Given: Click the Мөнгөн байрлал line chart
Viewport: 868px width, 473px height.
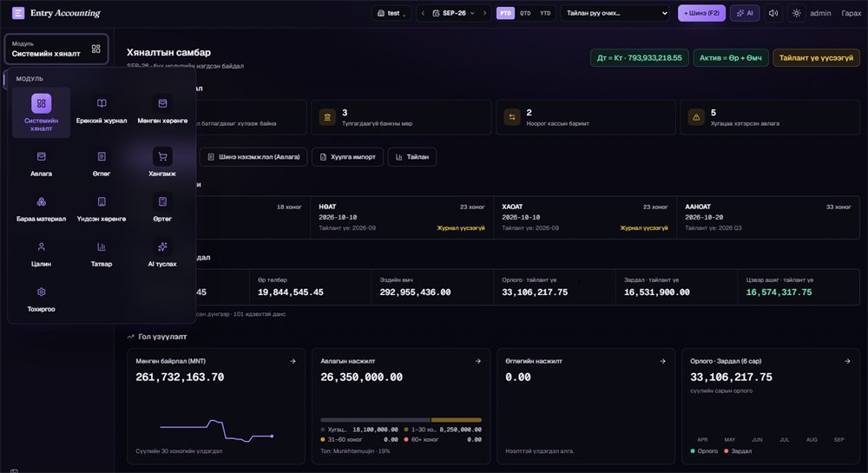Looking at the screenshot, I should 216,431.
